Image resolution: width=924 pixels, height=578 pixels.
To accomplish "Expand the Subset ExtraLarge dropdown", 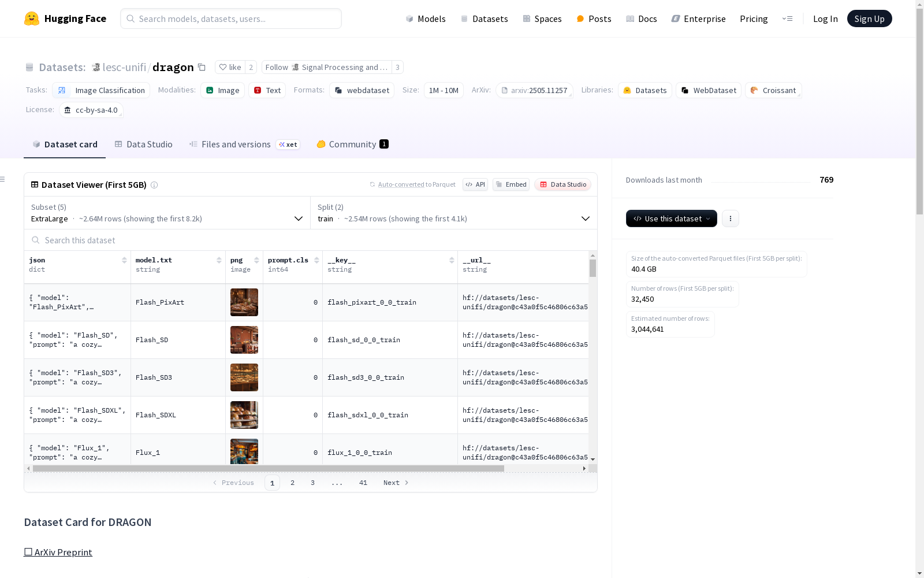I will [167, 213].
